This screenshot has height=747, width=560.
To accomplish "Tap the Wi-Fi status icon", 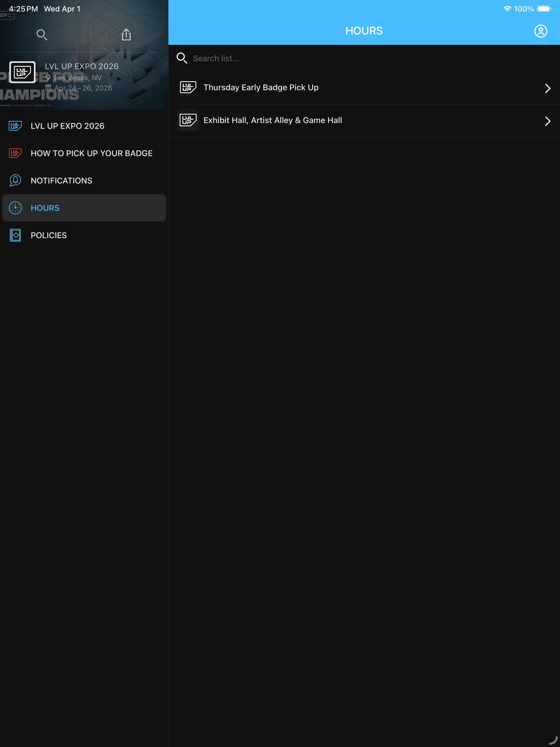I will [x=507, y=9].
